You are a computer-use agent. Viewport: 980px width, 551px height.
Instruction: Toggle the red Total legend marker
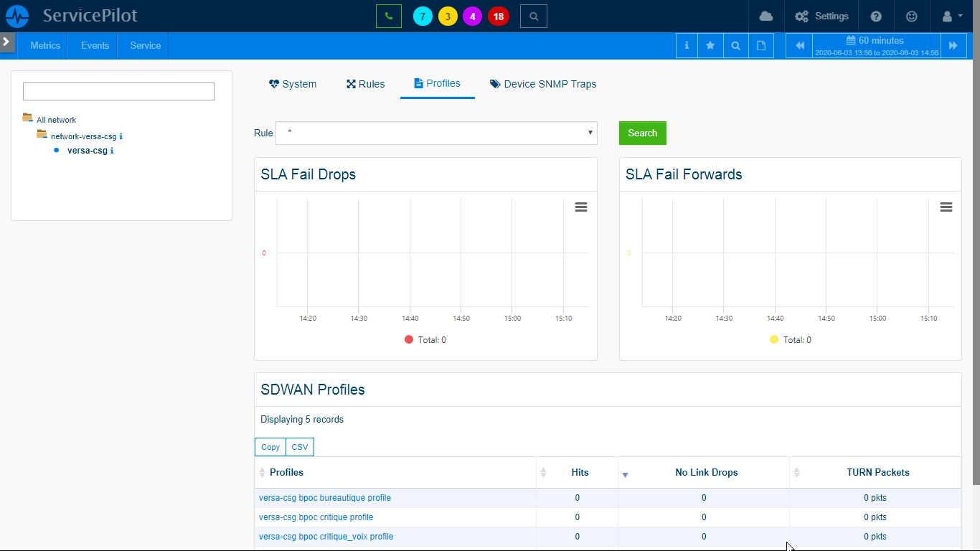(x=409, y=339)
